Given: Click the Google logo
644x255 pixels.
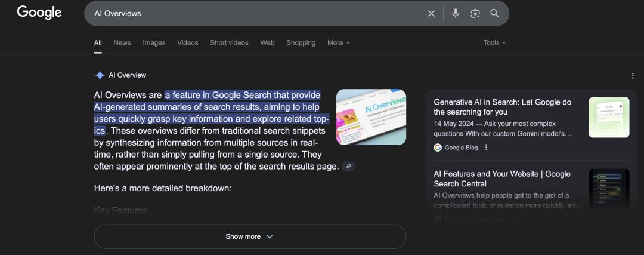Looking at the screenshot, I should click(39, 13).
